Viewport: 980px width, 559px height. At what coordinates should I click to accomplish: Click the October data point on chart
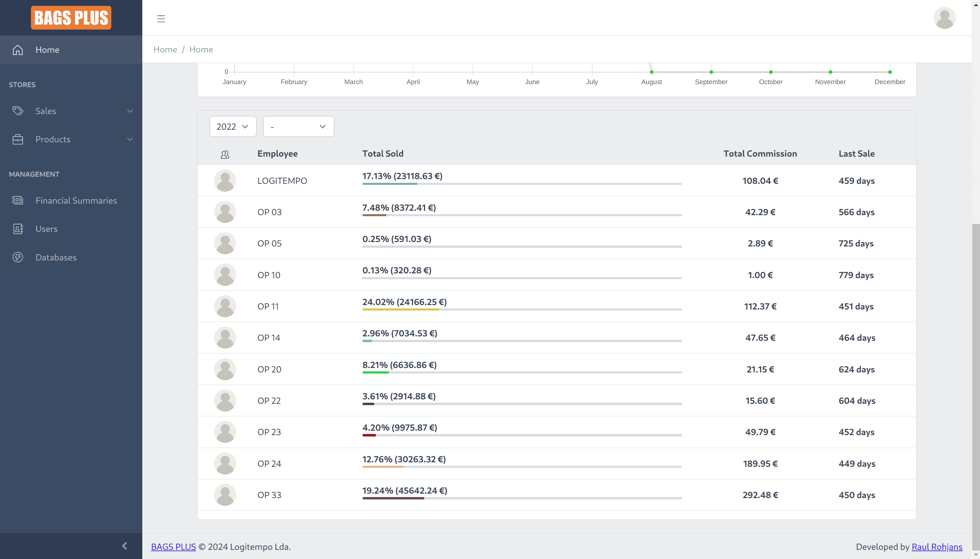pos(770,72)
